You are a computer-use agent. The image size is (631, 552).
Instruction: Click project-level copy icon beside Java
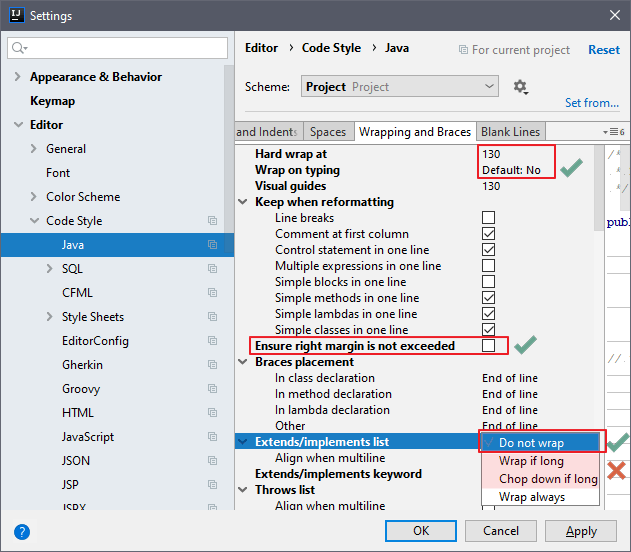coord(212,245)
